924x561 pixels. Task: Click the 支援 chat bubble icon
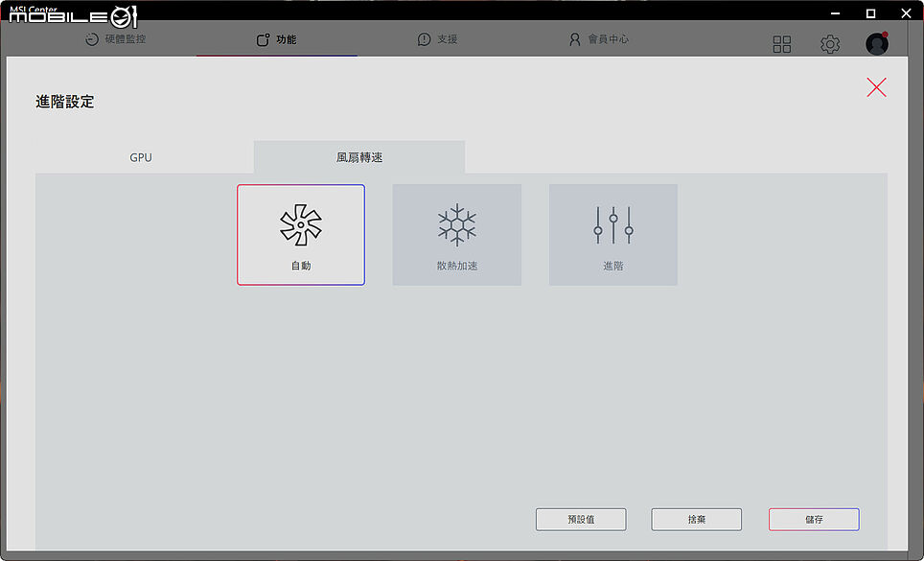424,39
